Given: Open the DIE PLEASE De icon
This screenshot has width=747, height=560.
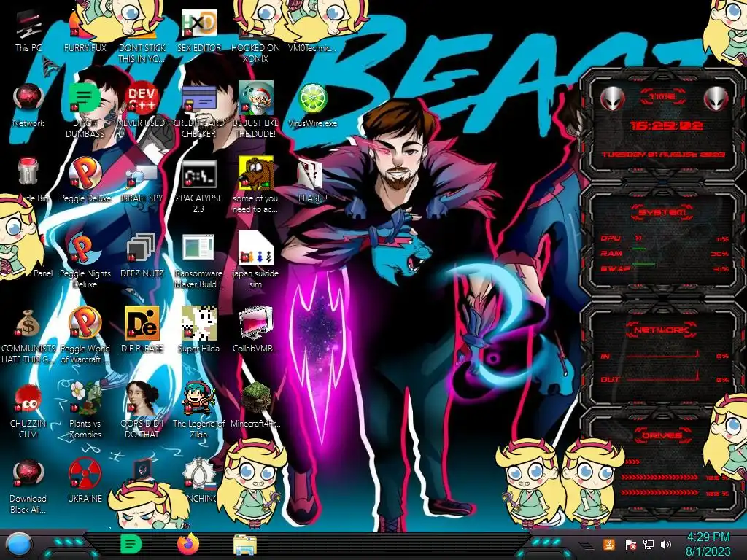Looking at the screenshot, I should point(142,330).
